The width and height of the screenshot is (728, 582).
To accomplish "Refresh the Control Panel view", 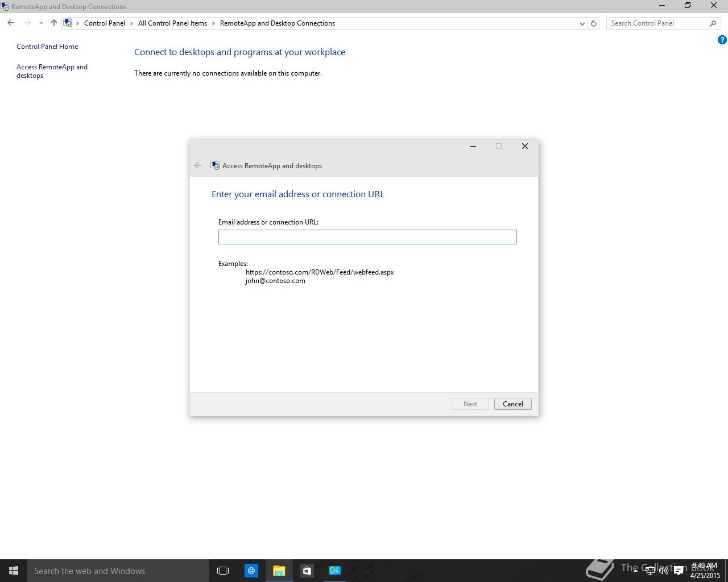I will point(594,23).
